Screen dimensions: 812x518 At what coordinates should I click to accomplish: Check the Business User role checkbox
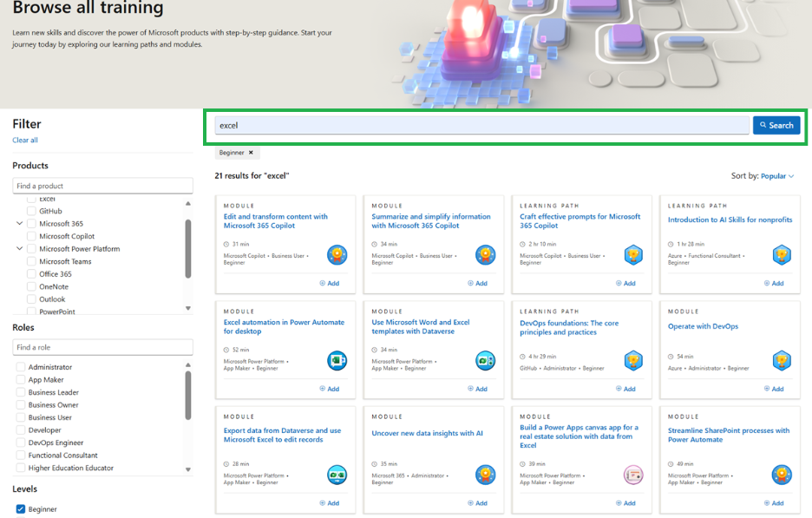pos(21,417)
